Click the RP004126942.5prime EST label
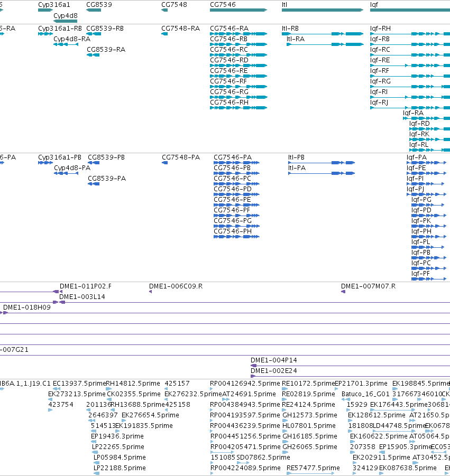The image size is (450, 476). pyautogui.click(x=245, y=384)
